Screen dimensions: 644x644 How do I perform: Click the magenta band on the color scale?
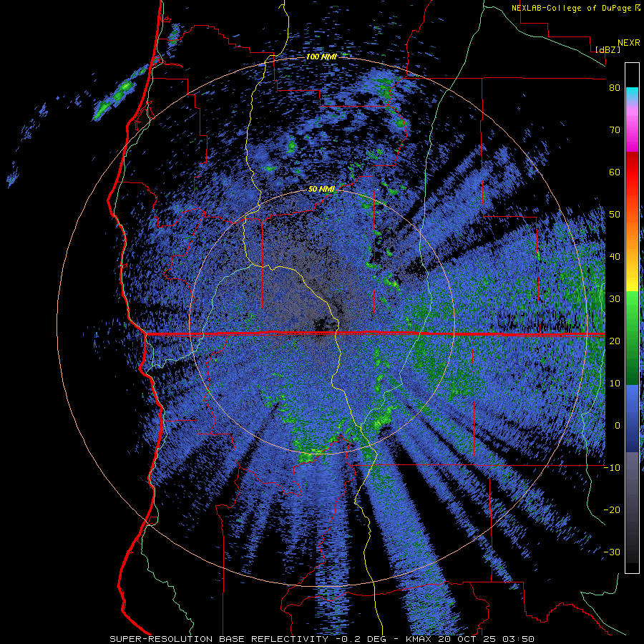(x=632, y=132)
